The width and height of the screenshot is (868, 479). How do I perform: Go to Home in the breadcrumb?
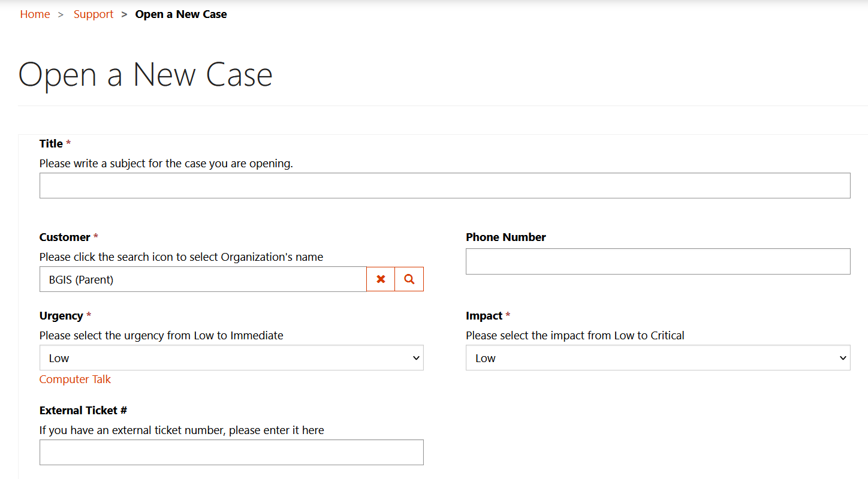pyautogui.click(x=35, y=14)
